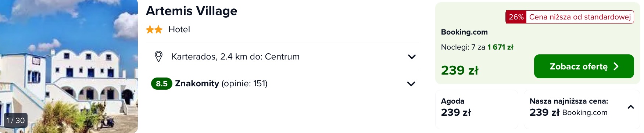This screenshot has height=133, width=644.
Task: Click the Noclegi: 7 za 1 671 zł text
Action: click(x=477, y=47)
